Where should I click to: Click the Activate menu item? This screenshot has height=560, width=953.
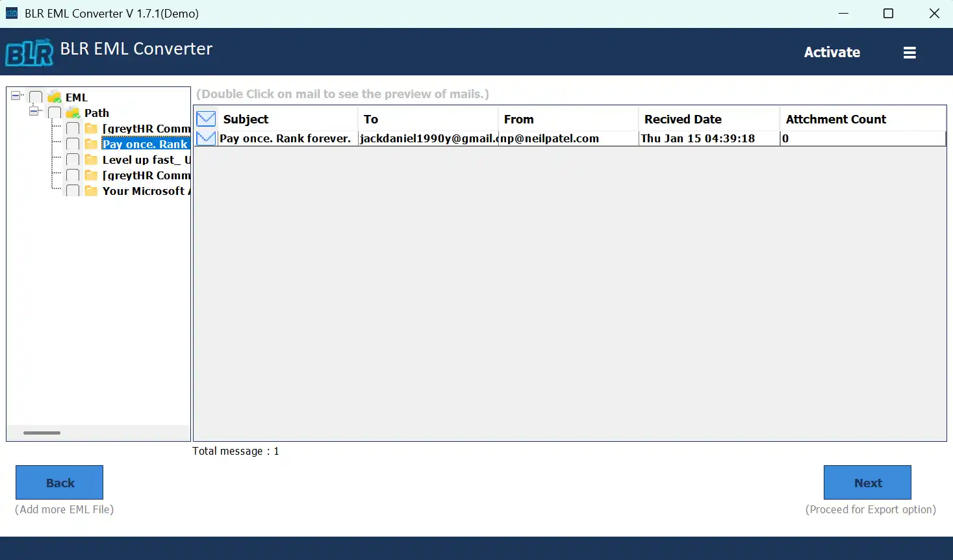click(x=832, y=53)
